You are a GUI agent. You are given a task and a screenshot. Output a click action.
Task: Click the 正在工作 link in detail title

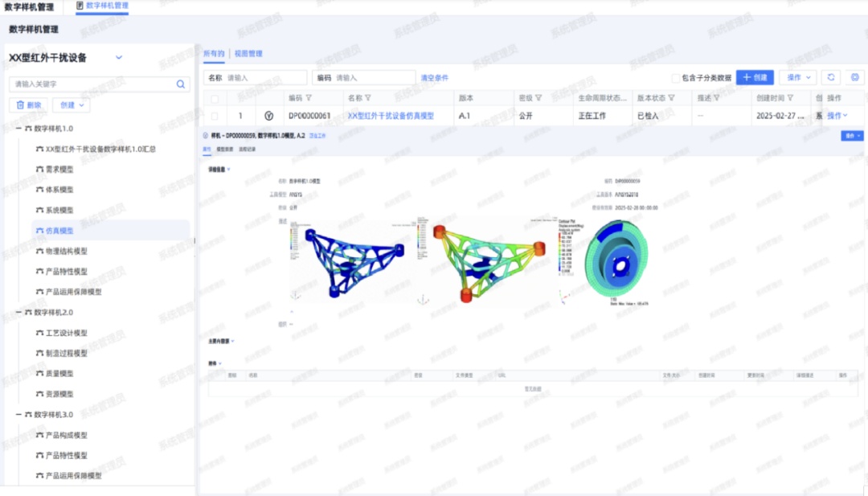pyautogui.click(x=317, y=136)
